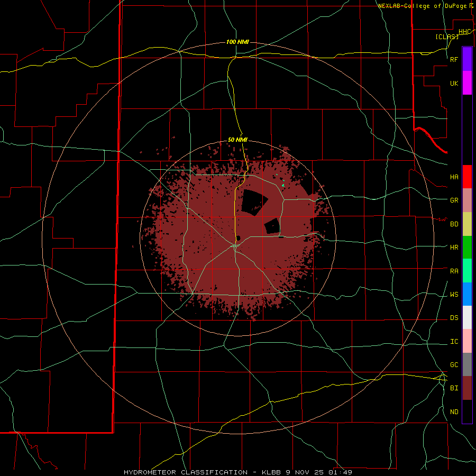The width and height of the screenshot is (476, 476).
Task: Click the 50 NMI range ring label
Action: (237, 140)
